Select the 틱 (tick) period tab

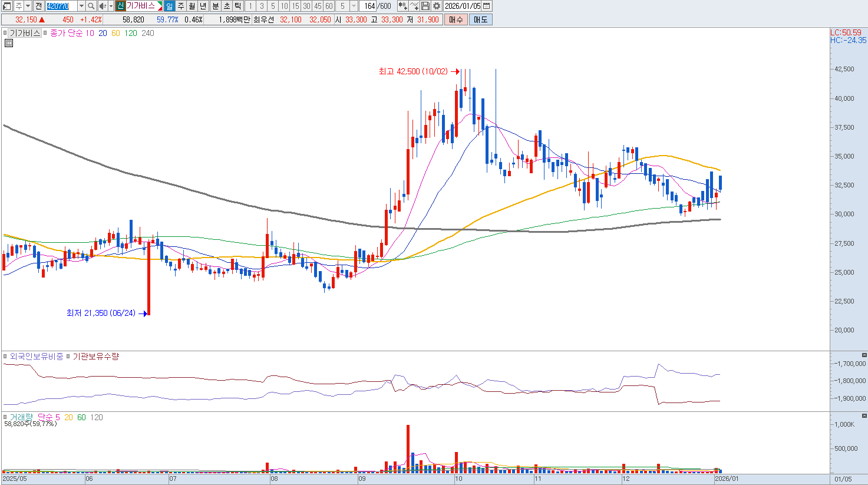click(237, 6)
